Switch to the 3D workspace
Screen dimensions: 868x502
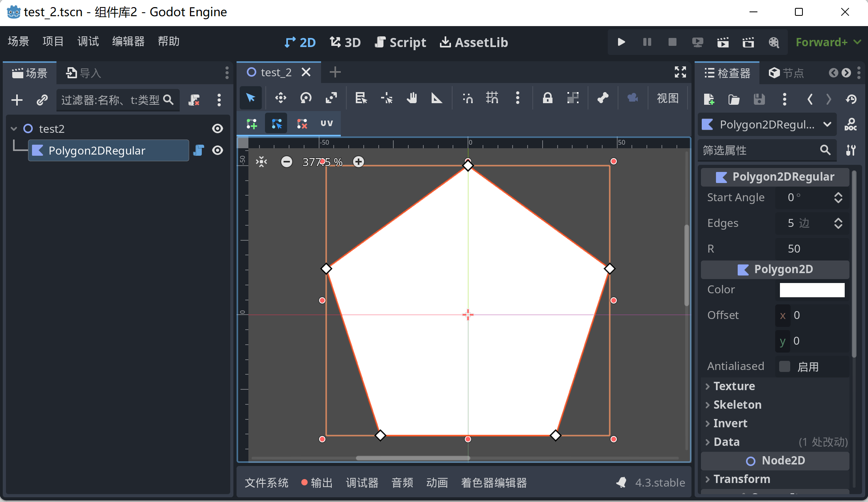click(x=345, y=42)
